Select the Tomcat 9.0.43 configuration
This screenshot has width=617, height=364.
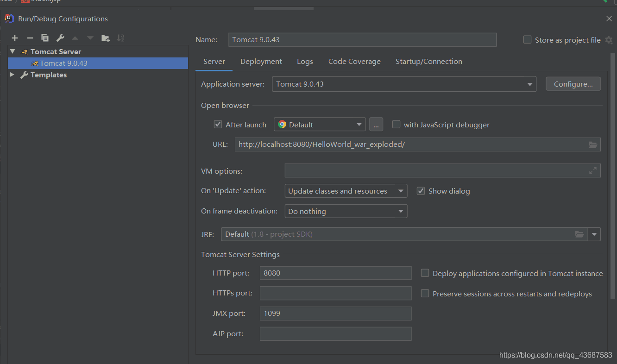click(x=98, y=63)
